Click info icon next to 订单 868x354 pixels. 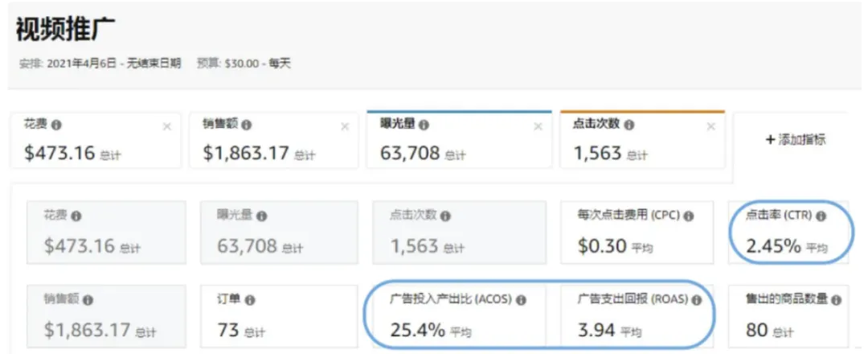point(250,300)
